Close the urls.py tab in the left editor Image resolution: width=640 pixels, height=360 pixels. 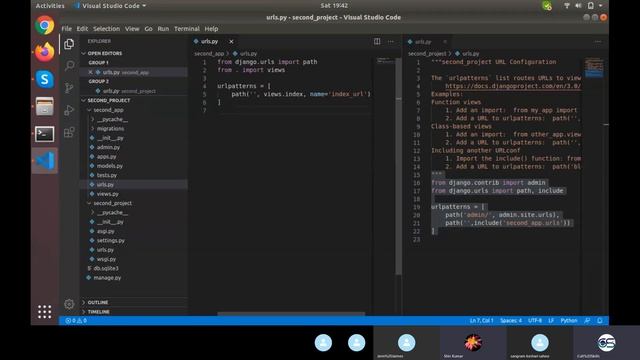[x=231, y=41]
